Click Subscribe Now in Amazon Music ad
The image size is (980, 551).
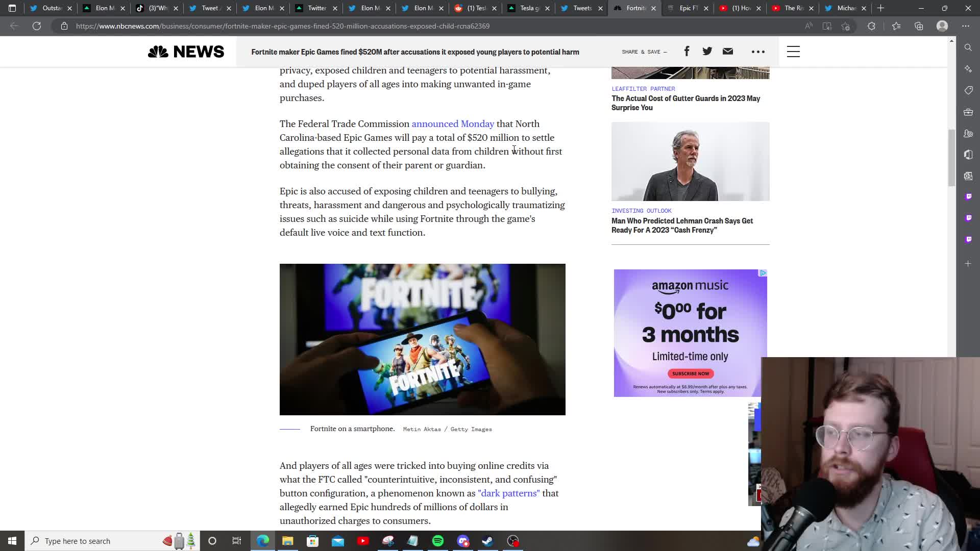[x=691, y=373]
